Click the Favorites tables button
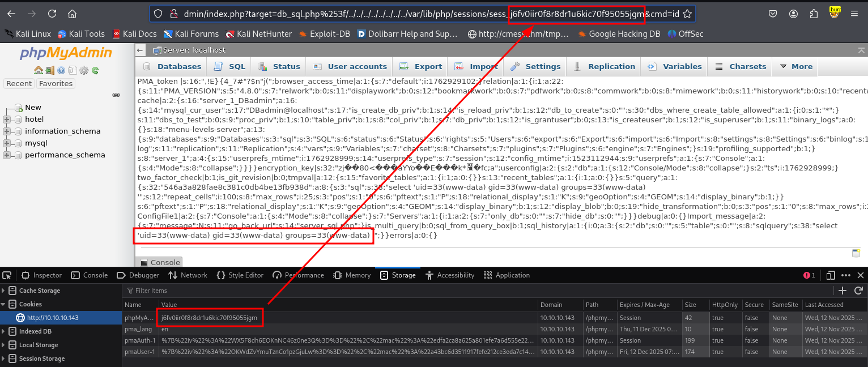Viewport: 868px width, 367px height. coord(56,84)
